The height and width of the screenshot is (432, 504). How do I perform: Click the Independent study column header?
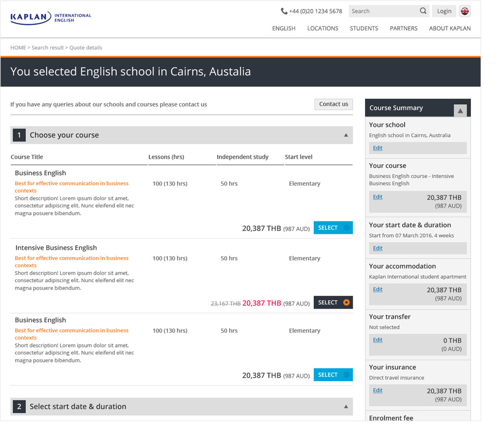pyautogui.click(x=242, y=157)
